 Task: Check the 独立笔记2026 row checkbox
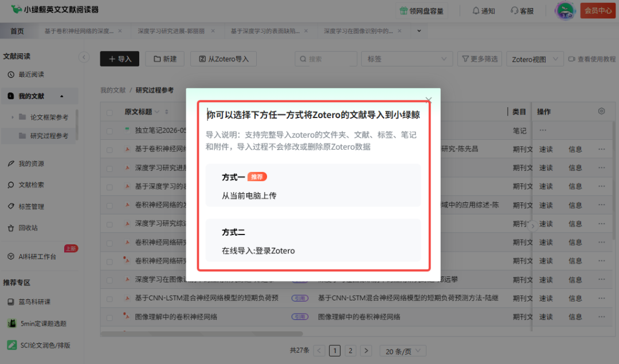point(109,131)
